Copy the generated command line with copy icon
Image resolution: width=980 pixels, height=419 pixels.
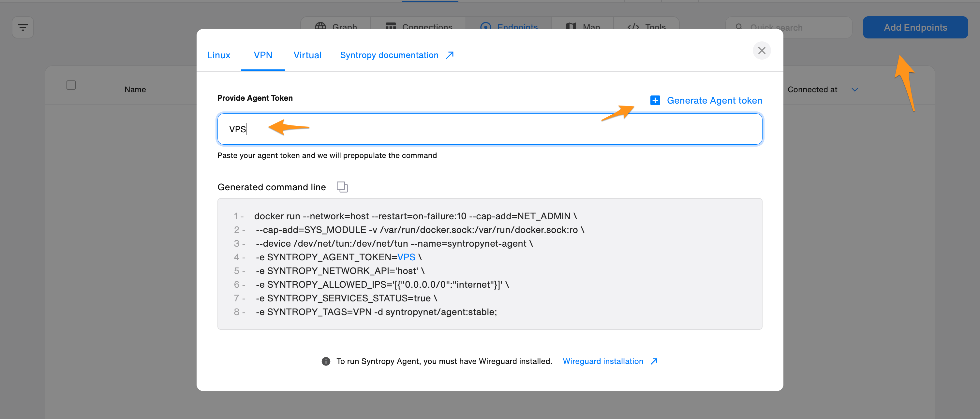click(x=342, y=187)
